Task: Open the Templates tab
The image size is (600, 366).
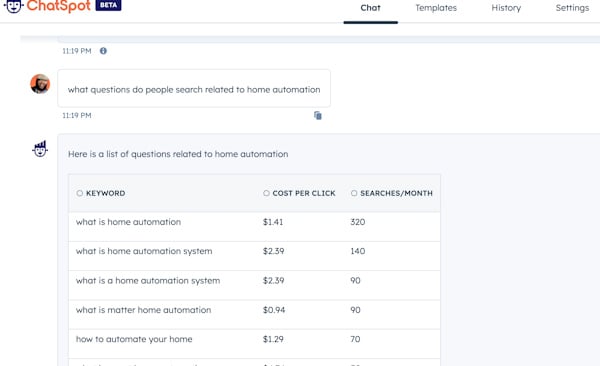Action: tap(436, 8)
